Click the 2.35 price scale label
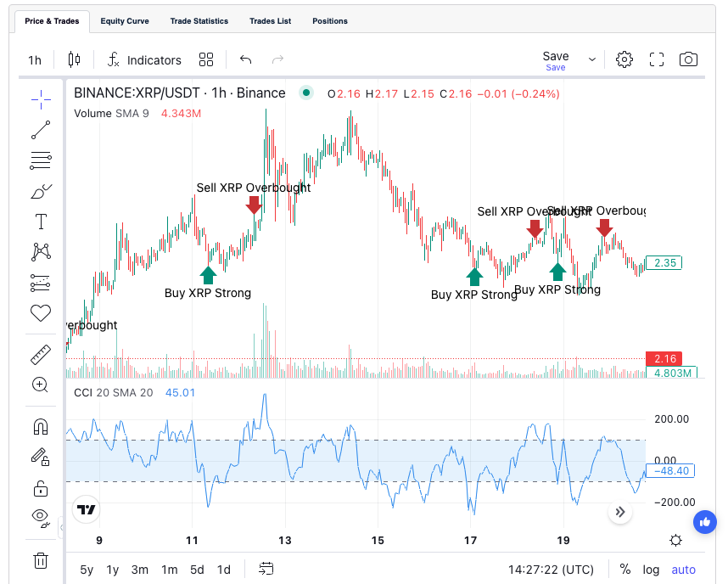The image size is (728, 584). pyautogui.click(x=664, y=263)
